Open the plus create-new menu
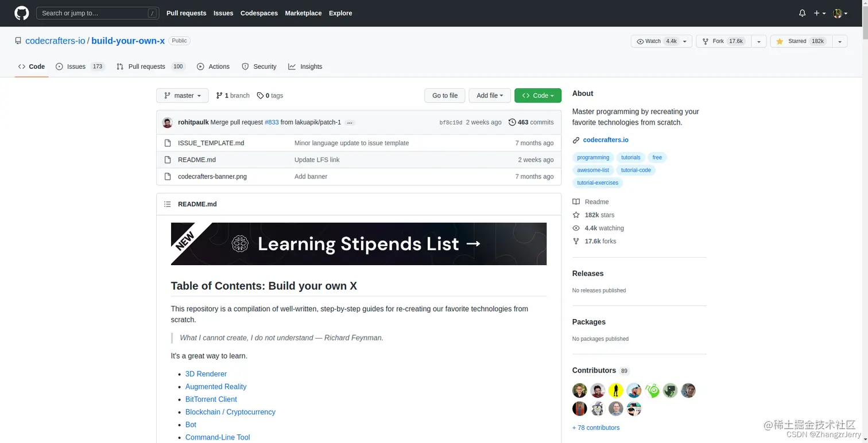The image size is (868, 443). tap(819, 13)
